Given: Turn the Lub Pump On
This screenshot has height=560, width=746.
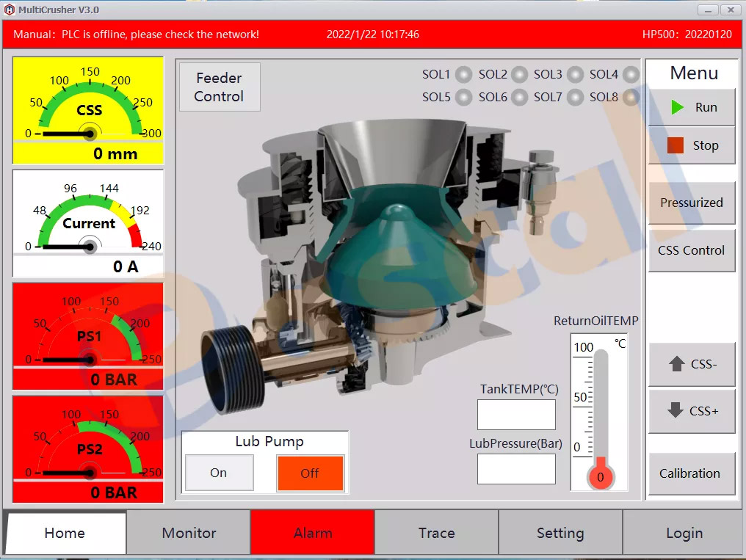Looking at the screenshot, I should tap(220, 473).
